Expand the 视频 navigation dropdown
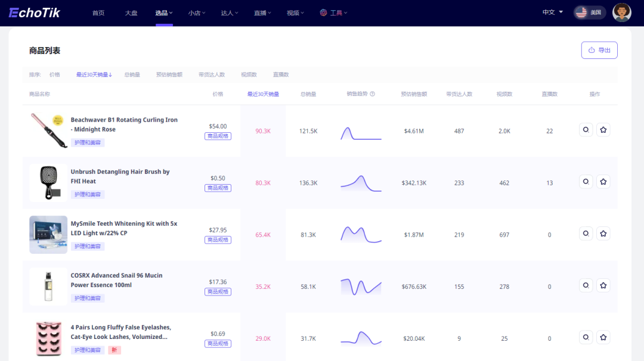The height and width of the screenshot is (361, 644). (295, 13)
